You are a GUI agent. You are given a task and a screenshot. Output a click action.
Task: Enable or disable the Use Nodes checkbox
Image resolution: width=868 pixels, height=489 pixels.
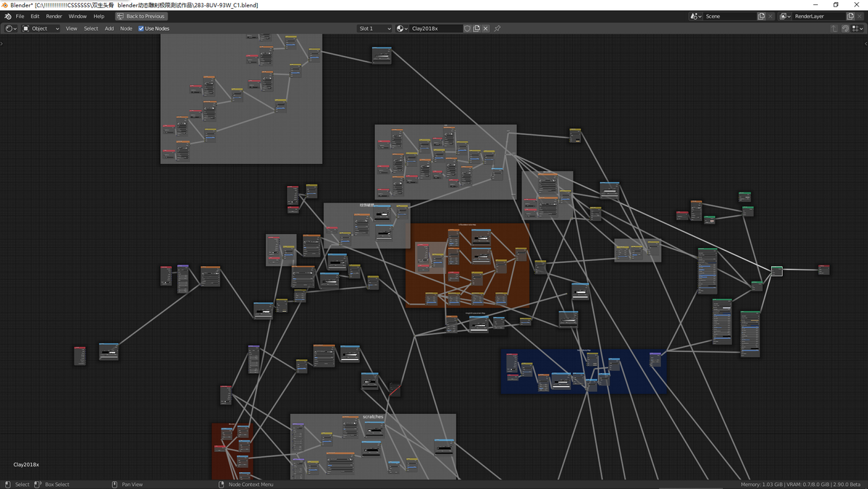pos(141,29)
